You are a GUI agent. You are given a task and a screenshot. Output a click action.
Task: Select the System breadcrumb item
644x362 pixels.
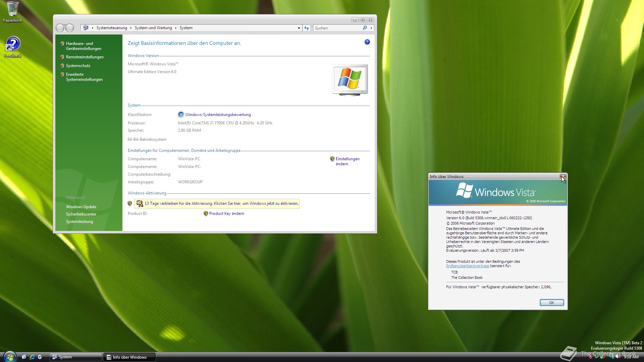click(186, 28)
